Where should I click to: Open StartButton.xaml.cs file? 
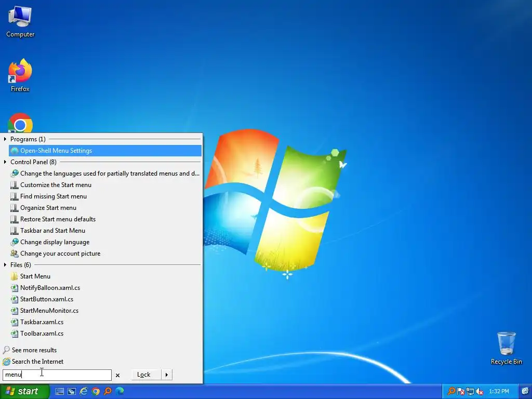(x=105, y=299)
